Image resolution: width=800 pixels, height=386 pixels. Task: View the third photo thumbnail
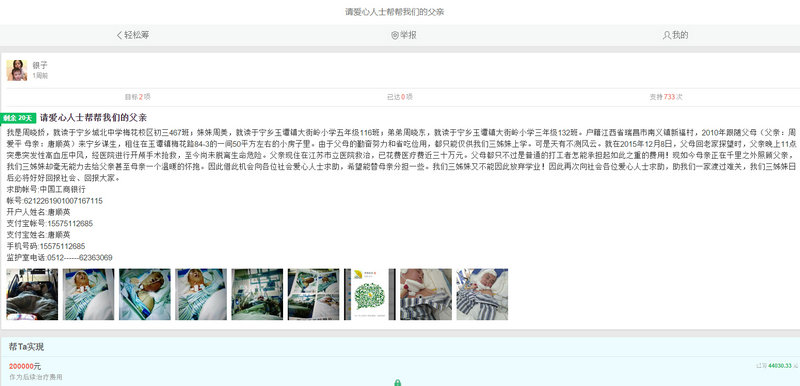pos(145,294)
